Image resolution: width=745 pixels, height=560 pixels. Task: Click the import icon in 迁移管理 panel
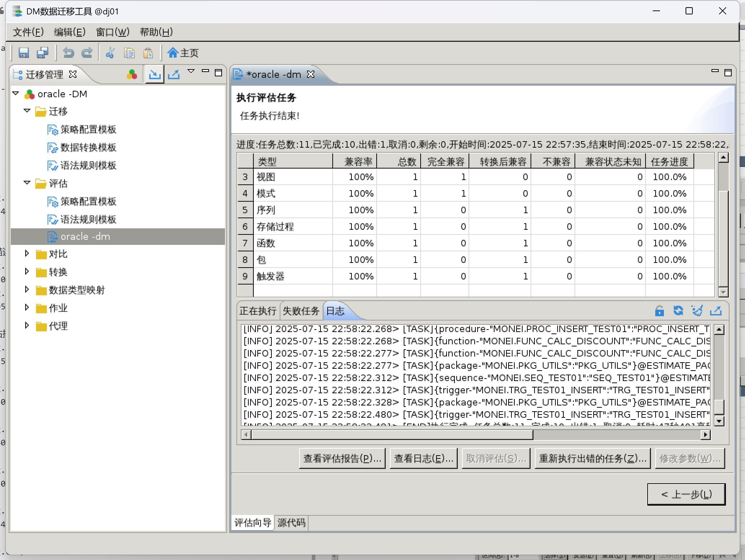[x=155, y=74]
